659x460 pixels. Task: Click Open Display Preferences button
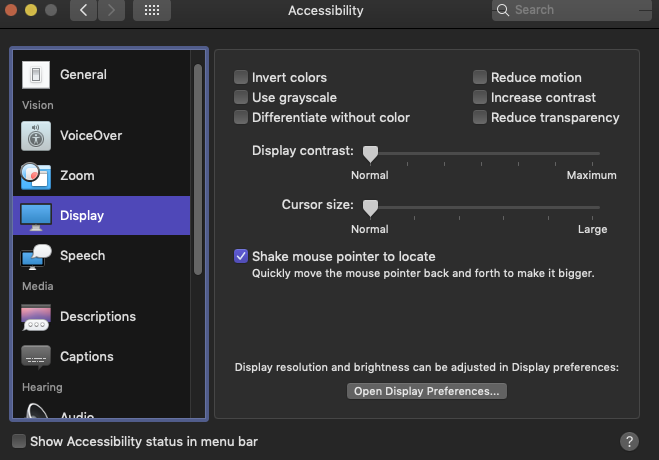(x=426, y=391)
